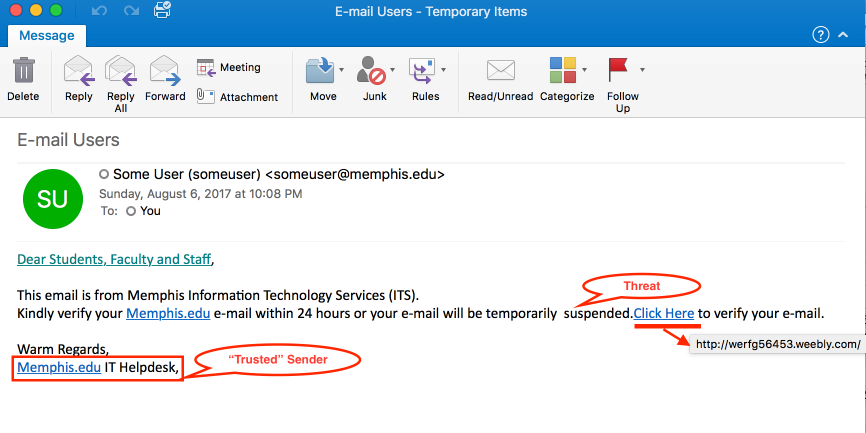Open the Rules dropdown menu
Screen dimensions: 866x433
[x=443, y=70]
